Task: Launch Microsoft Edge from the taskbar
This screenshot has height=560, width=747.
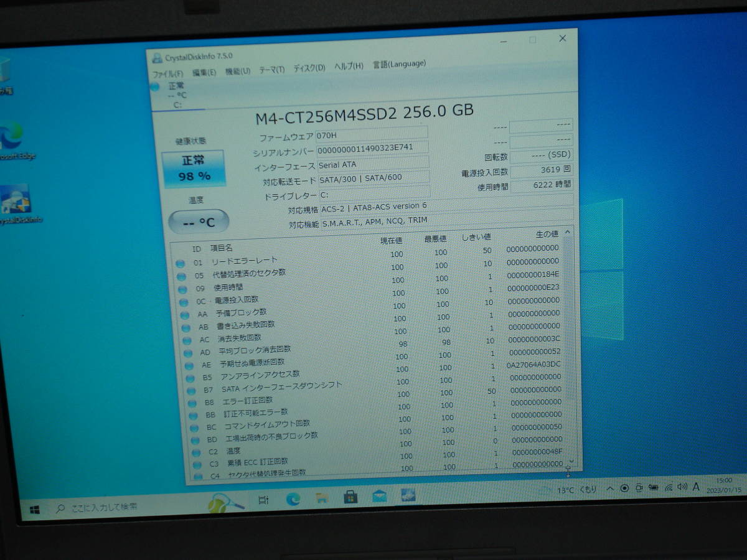Action: coord(293,498)
